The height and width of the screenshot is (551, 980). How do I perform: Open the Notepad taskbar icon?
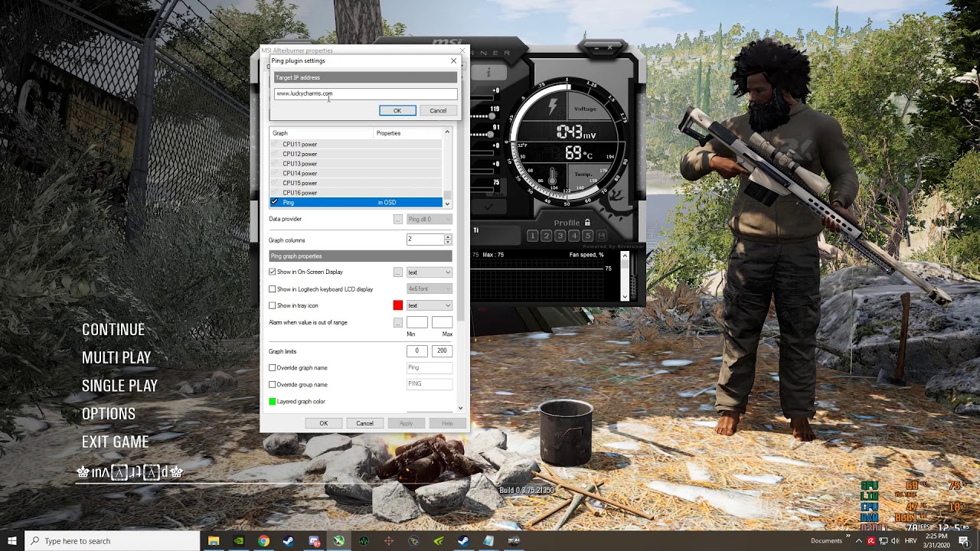488,541
